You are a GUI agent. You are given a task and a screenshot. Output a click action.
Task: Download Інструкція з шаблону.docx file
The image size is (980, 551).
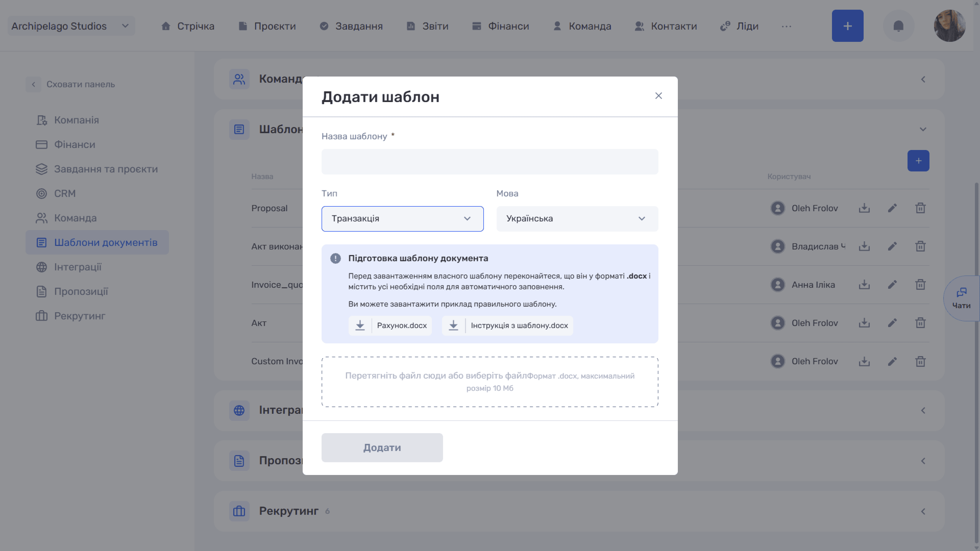tap(508, 325)
